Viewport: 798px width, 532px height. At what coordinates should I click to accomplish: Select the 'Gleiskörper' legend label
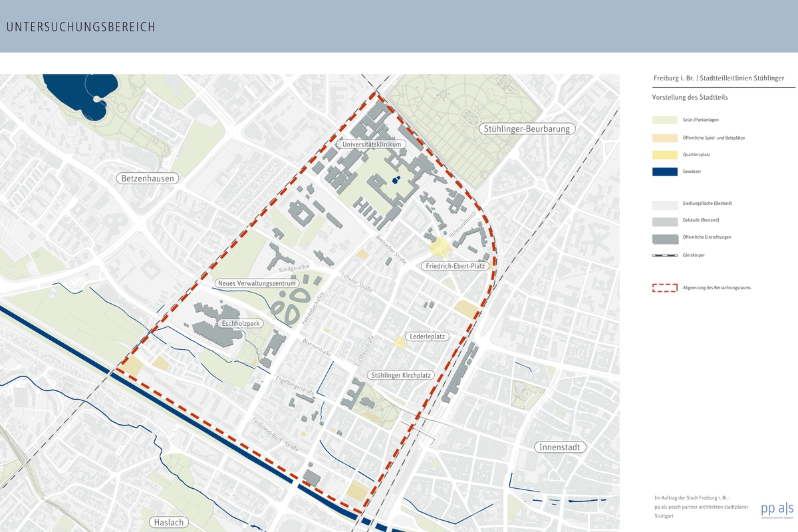click(694, 255)
